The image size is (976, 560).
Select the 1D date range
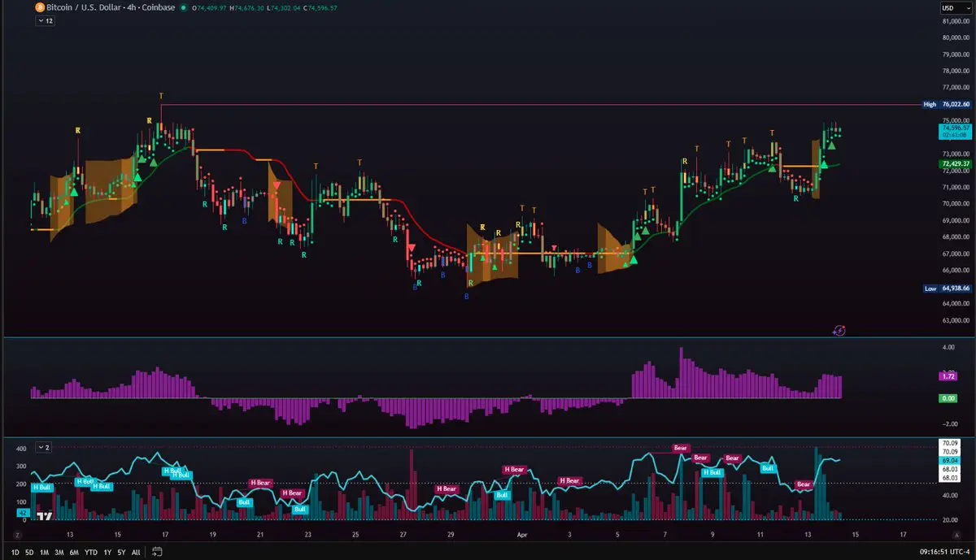click(x=15, y=552)
